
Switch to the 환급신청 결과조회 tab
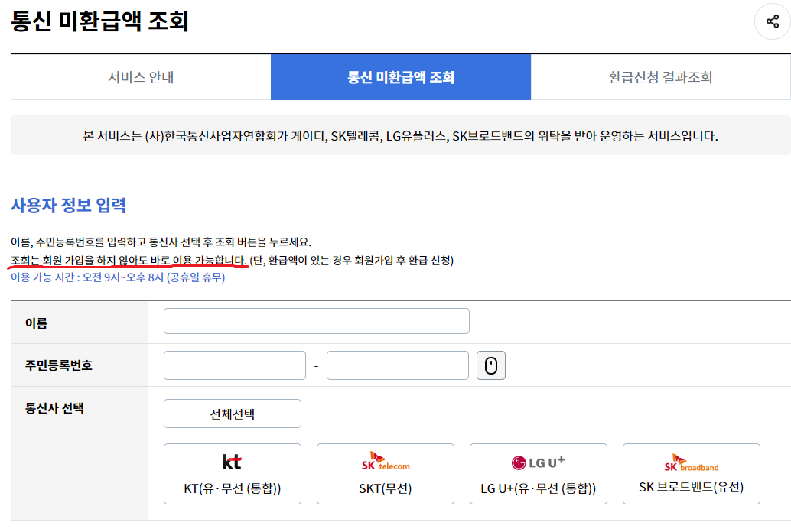click(661, 77)
